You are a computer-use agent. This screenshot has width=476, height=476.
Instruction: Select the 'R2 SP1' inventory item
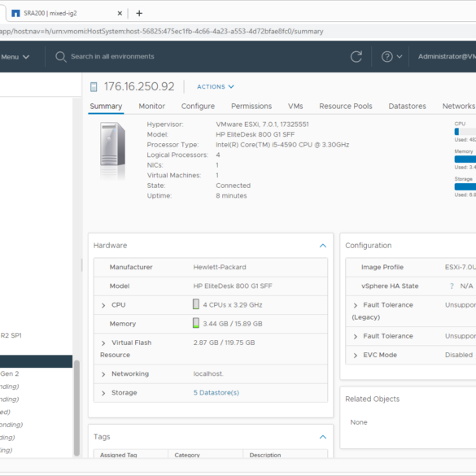[11, 335]
